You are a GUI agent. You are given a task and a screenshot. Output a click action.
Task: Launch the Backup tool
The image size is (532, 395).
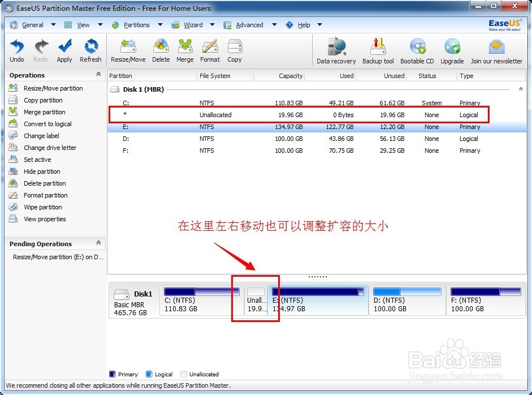pyautogui.click(x=378, y=51)
